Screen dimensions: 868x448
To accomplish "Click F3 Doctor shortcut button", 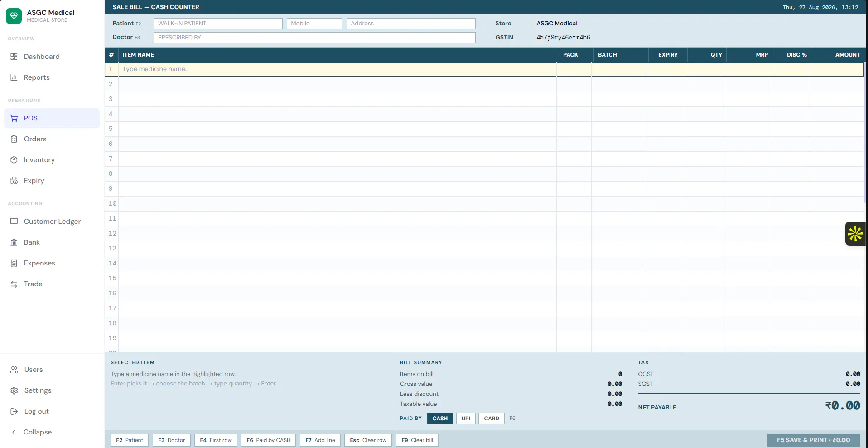I will pyautogui.click(x=172, y=440).
